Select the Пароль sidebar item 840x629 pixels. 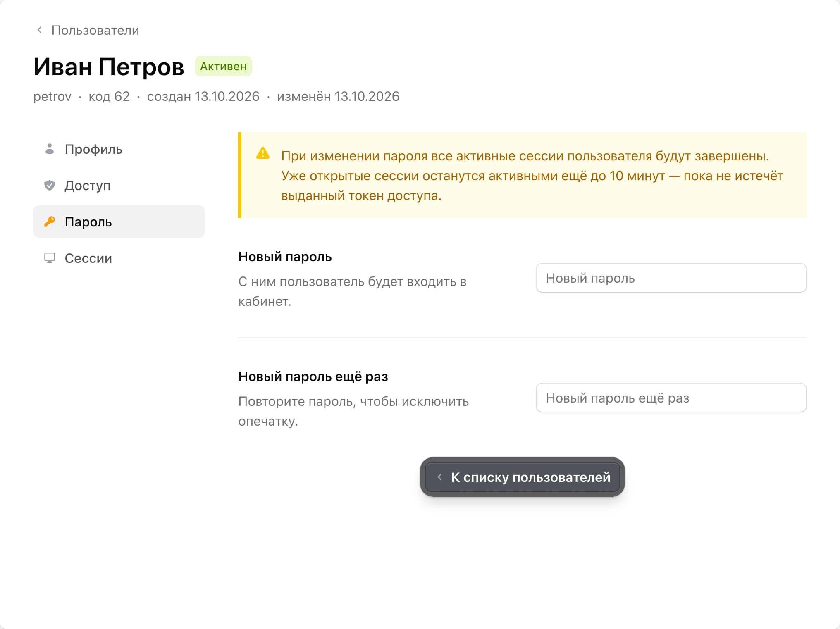[x=119, y=222]
